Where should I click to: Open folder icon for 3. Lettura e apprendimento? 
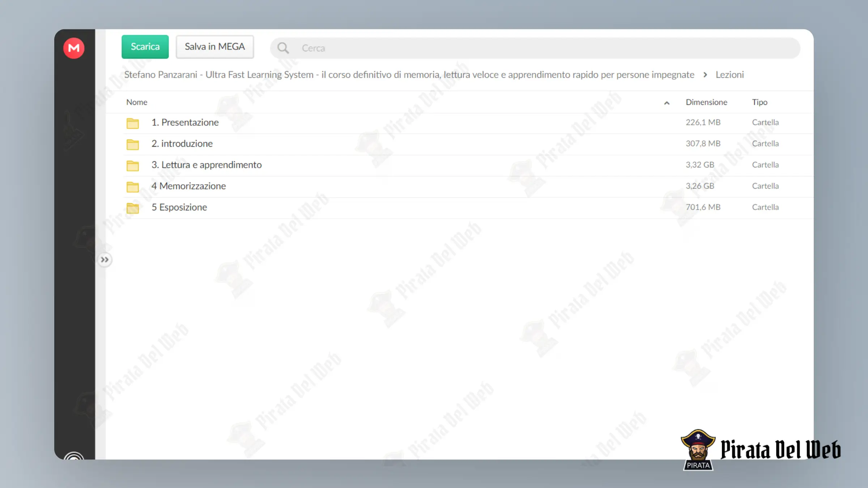(x=133, y=165)
